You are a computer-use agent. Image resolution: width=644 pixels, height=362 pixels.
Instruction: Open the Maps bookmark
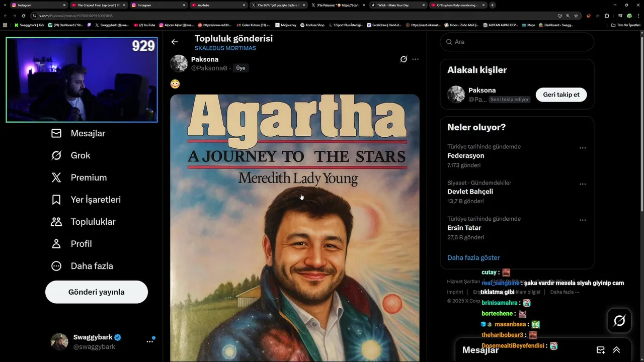(528, 25)
